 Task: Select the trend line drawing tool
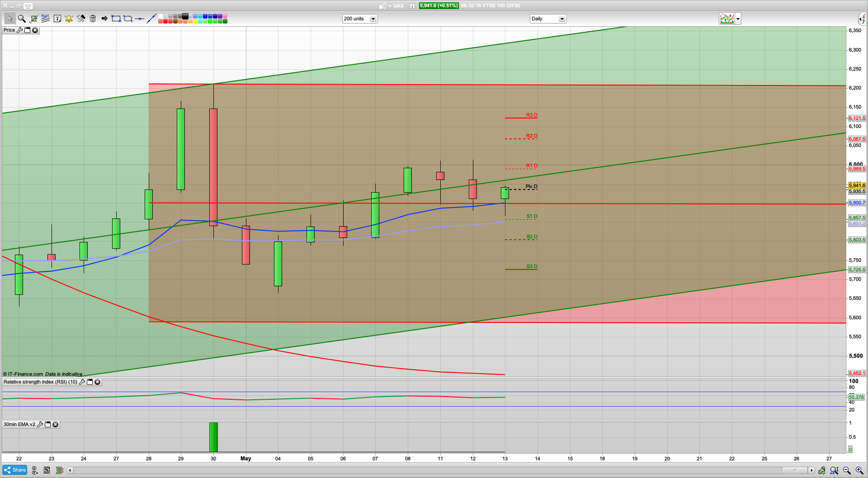pos(151,19)
